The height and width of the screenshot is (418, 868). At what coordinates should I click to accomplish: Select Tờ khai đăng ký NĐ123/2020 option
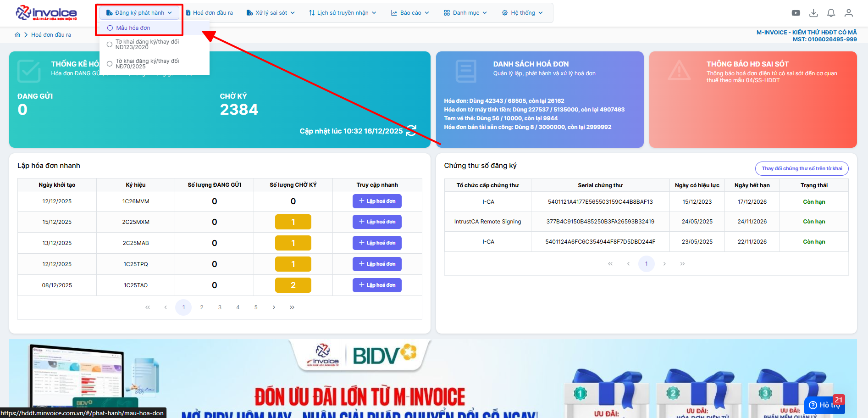tap(110, 45)
